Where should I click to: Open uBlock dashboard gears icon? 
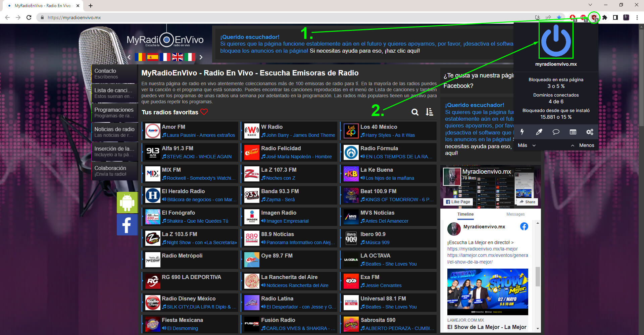pyautogui.click(x=590, y=132)
